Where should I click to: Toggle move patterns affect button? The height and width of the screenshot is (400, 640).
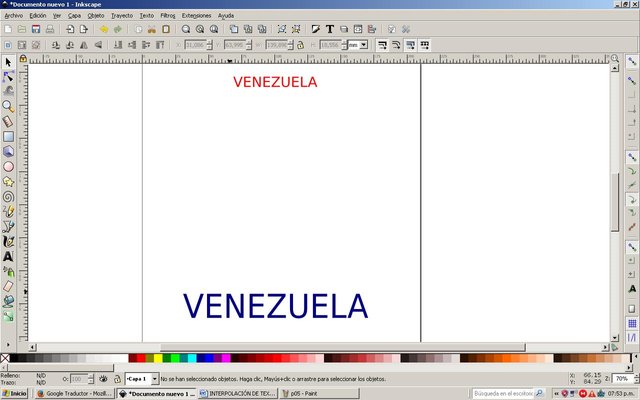(x=425, y=45)
